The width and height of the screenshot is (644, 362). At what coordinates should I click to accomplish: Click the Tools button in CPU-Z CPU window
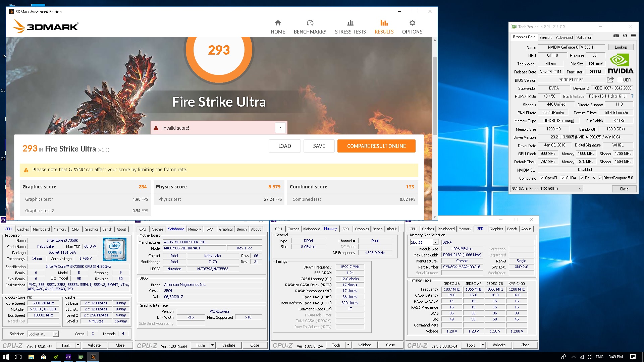tap(66, 345)
